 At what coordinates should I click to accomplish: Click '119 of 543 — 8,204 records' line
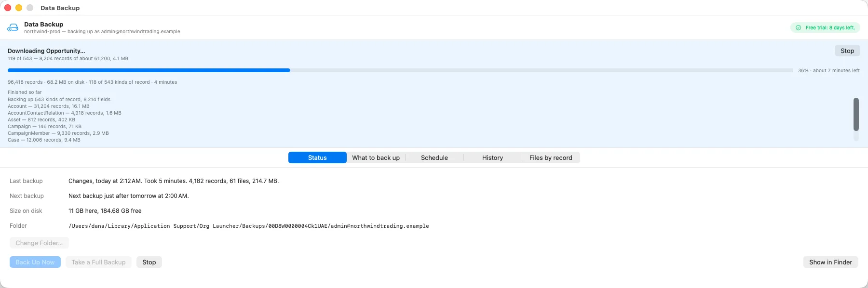point(68,59)
